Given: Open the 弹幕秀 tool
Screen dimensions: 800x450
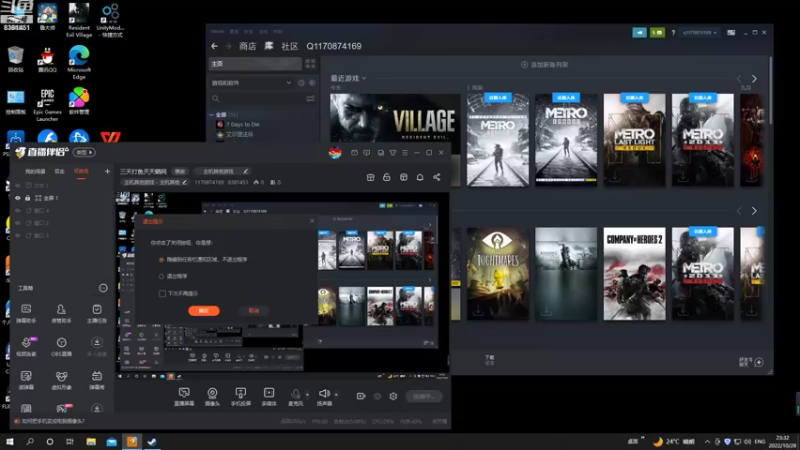Looking at the screenshot, I should pos(96,380).
